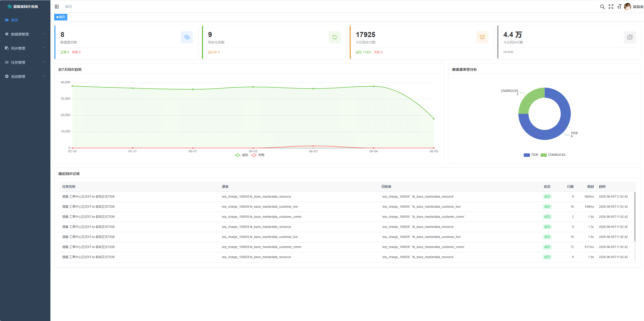Expand the 数据源管理 sidebar menu
The image size is (644, 321).
pos(25,34)
